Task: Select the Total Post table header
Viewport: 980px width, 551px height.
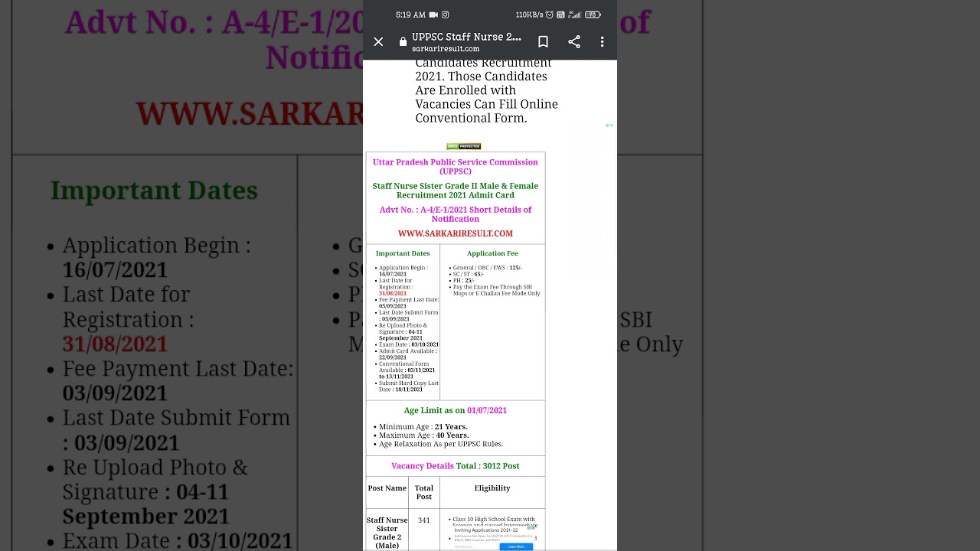Action: pyautogui.click(x=424, y=492)
